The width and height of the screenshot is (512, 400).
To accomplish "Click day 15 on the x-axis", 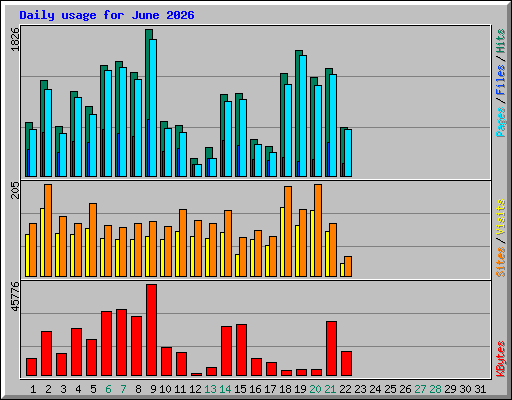I will pyautogui.click(x=240, y=389).
